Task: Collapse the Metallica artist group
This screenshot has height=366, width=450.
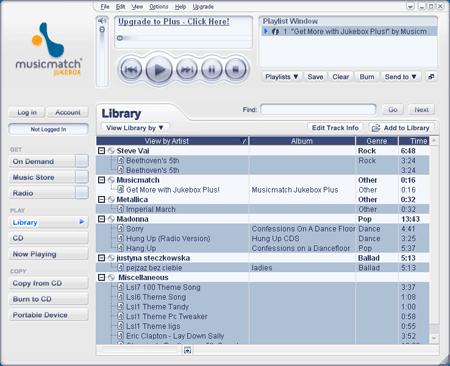Action: point(102,200)
